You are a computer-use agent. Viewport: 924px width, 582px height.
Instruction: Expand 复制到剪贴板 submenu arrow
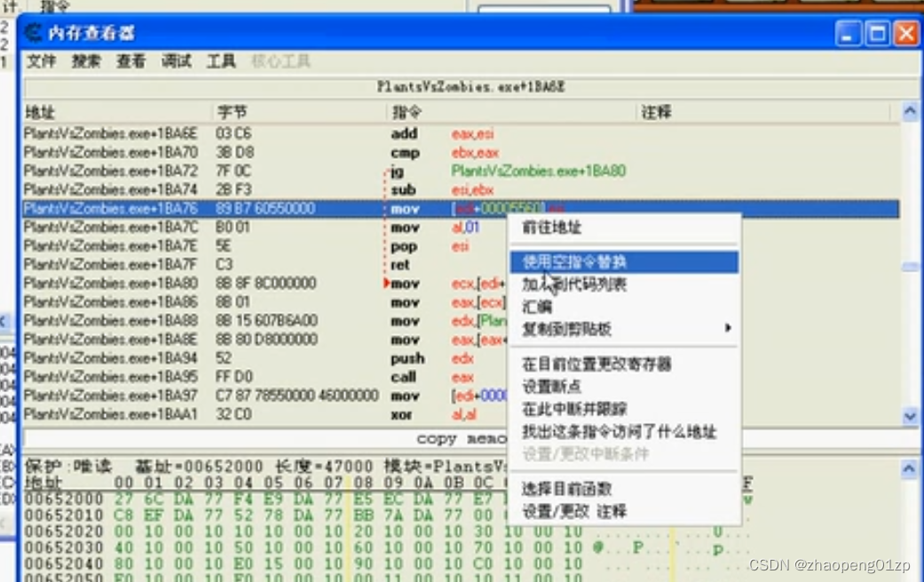click(729, 328)
